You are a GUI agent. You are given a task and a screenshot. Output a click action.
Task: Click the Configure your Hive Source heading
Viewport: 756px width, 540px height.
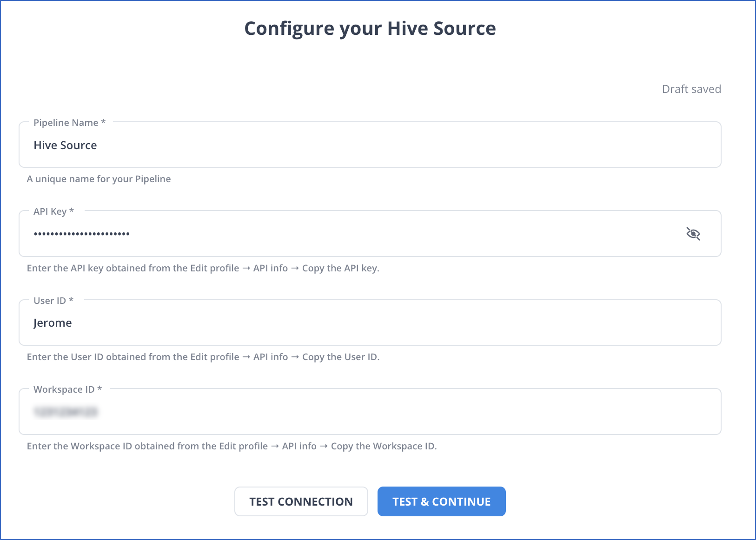coord(370,28)
